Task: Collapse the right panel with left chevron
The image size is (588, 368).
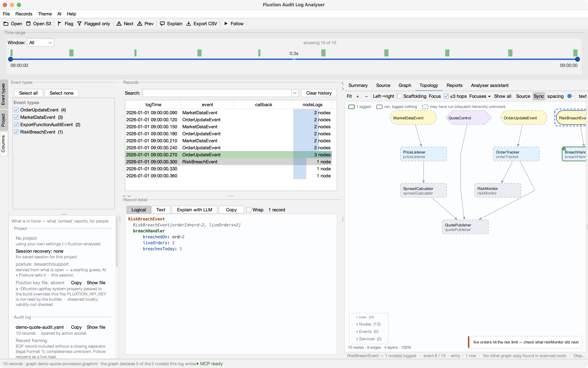Action: click(343, 83)
